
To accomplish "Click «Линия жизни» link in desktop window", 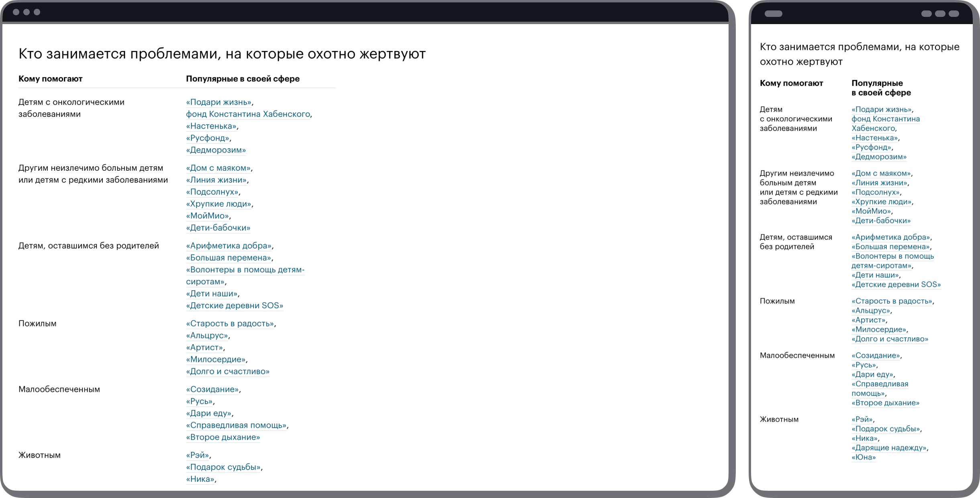I will coord(216,180).
